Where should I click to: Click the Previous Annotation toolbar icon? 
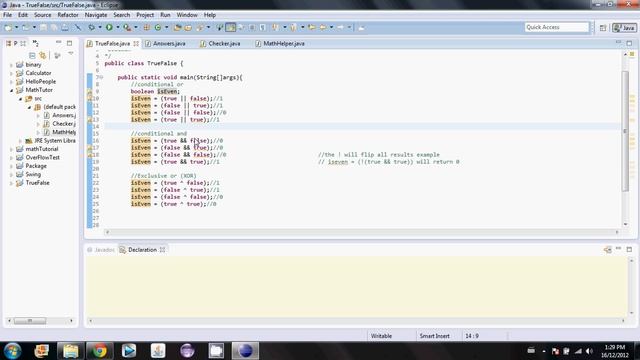click(x=293, y=27)
